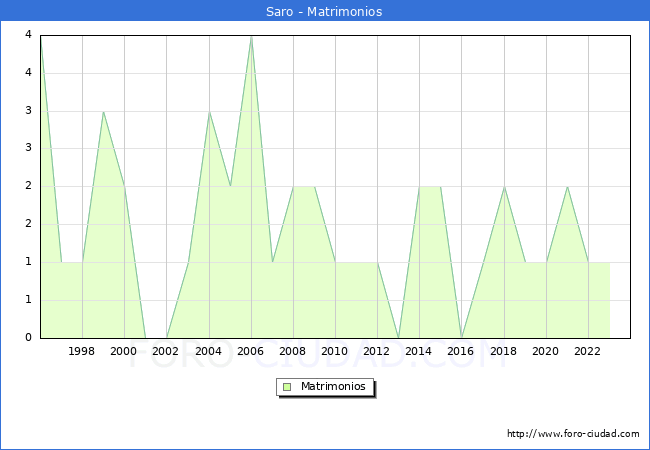Click the green Matrimonios legend swatch

(x=287, y=387)
